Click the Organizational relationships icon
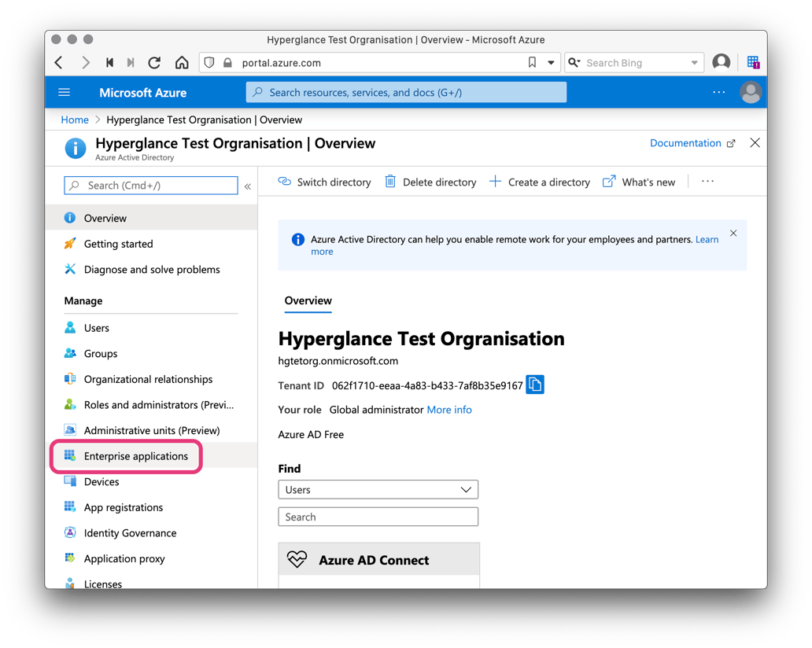Viewport: 812px width, 648px height. click(71, 379)
